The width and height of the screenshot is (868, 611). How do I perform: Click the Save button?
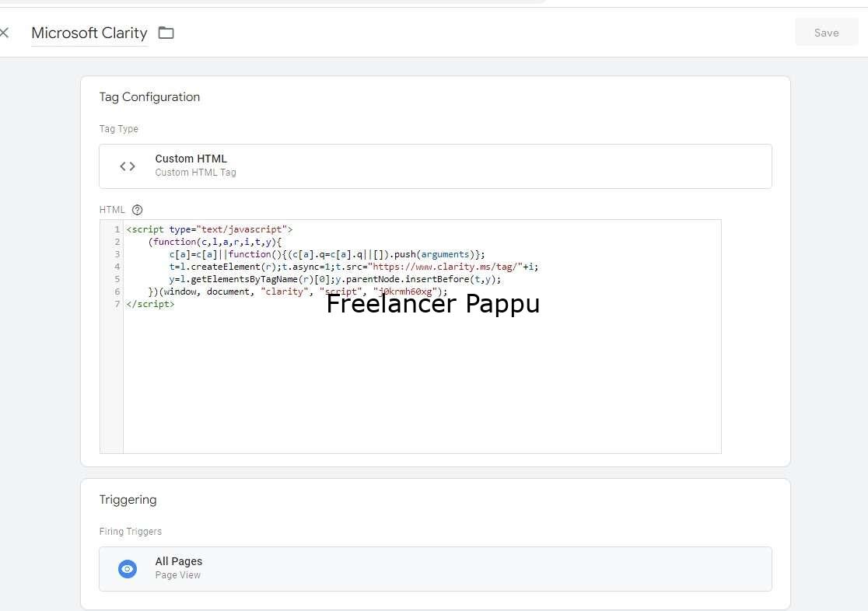pyautogui.click(x=827, y=33)
